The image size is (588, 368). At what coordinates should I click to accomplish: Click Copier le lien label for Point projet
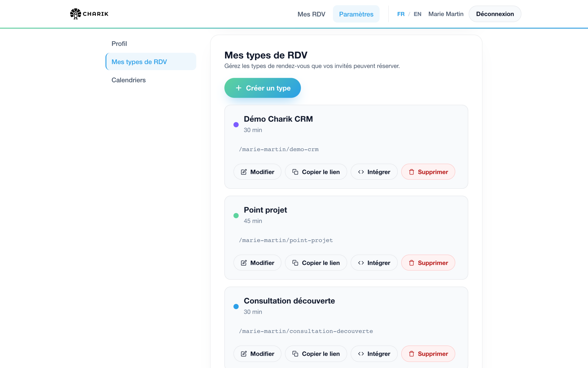[x=321, y=263]
